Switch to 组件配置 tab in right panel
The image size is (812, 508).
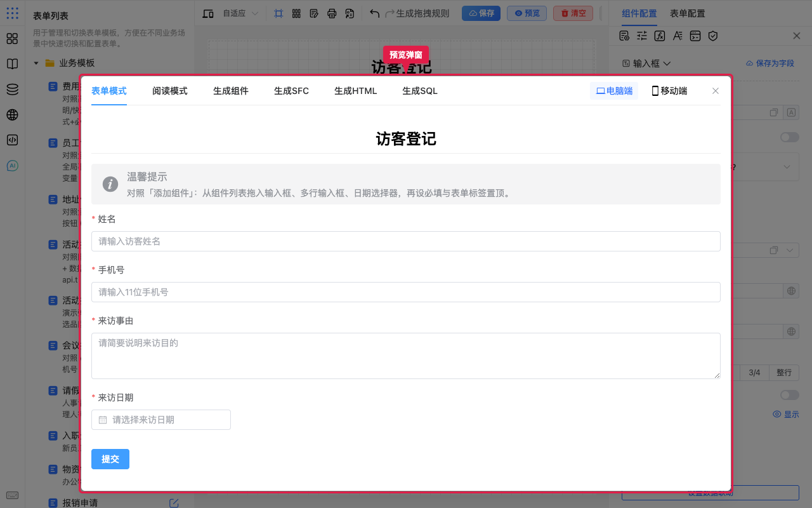point(639,13)
